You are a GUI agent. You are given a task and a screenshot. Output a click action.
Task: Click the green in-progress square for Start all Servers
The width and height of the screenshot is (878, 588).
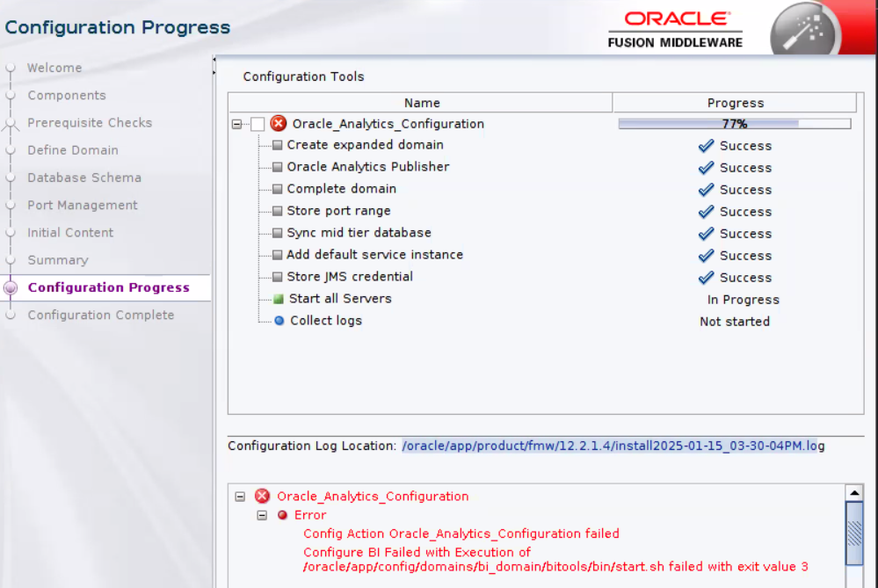click(279, 299)
